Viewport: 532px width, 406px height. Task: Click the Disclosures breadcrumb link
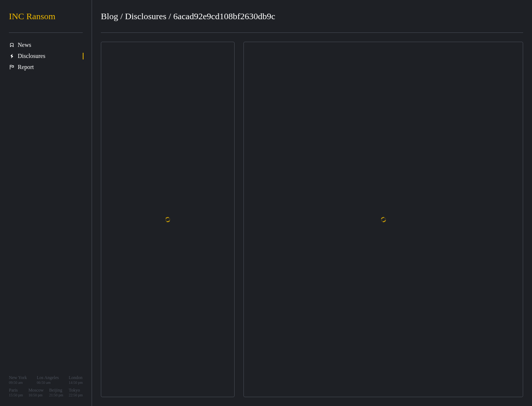146,16
